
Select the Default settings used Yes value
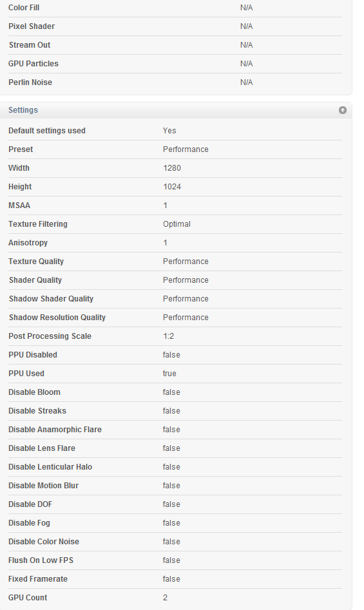(169, 131)
